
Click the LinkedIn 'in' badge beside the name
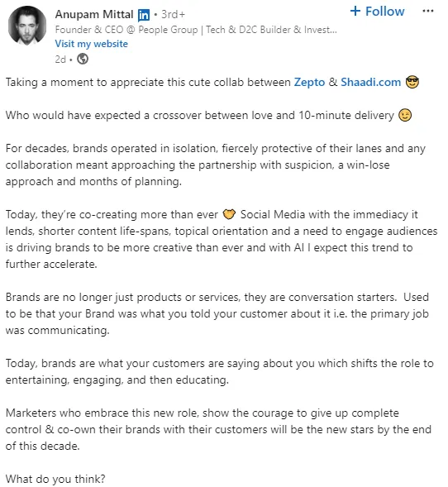click(144, 15)
